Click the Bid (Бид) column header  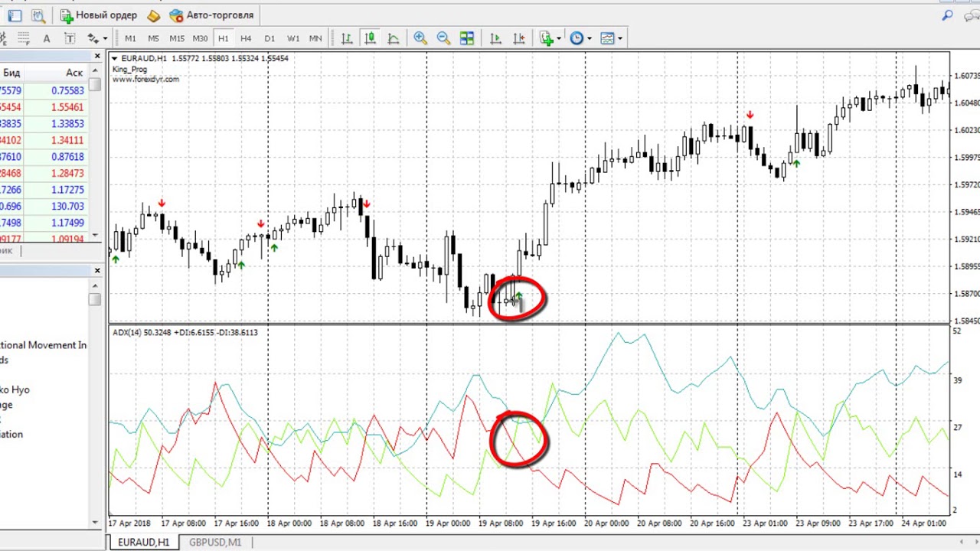[11, 73]
